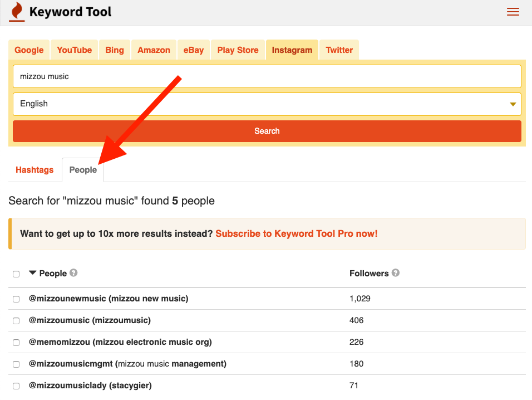
Task: Toggle the select-all checkbox in table header
Action: pos(16,274)
